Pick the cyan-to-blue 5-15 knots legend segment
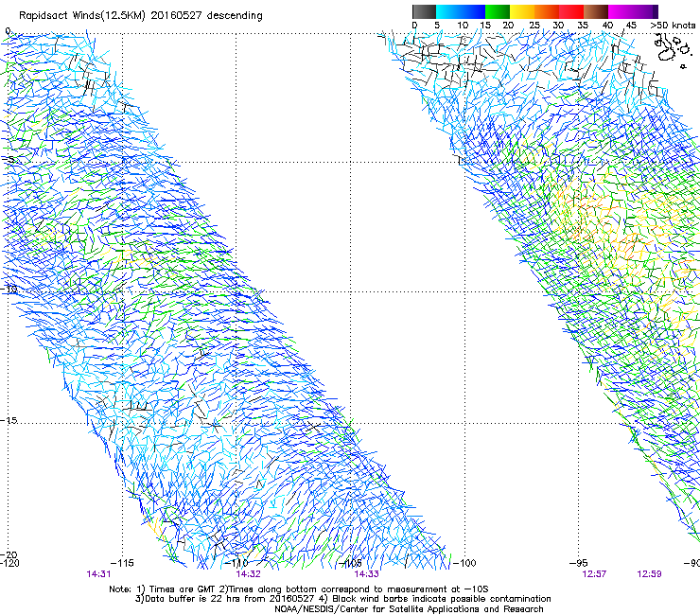The image size is (700, 615). pos(461,11)
